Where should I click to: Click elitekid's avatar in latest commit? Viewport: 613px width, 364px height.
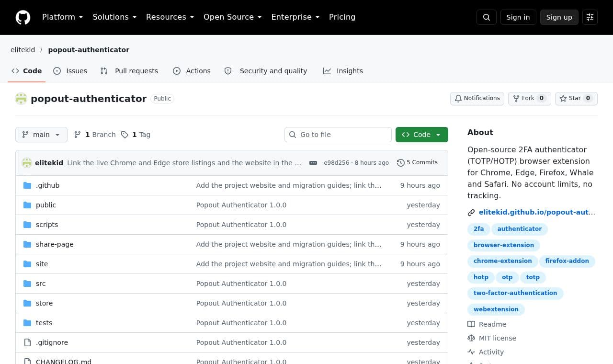tap(27, 163)
